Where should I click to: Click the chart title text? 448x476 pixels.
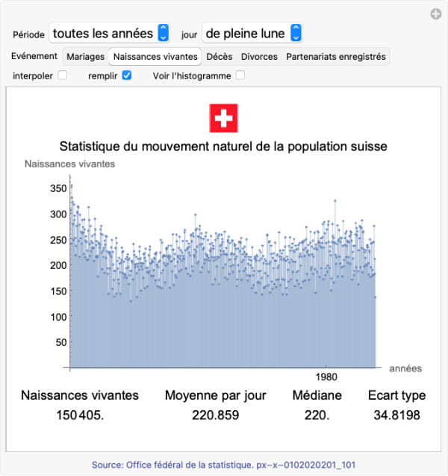pyautogui.click(x=223, y=146)
